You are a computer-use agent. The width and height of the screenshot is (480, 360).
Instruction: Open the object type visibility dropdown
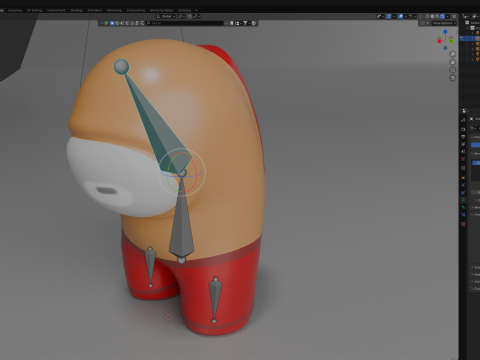point(380,16)
